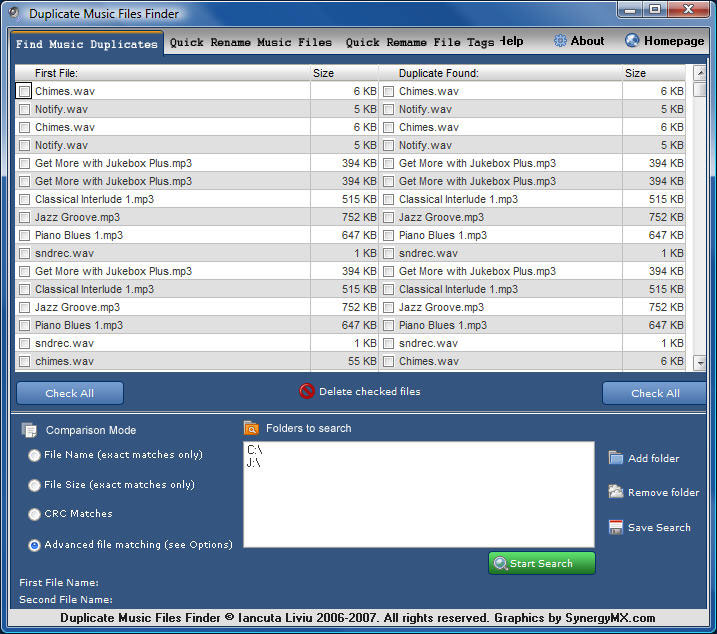
Task: Click the Folders to search icon
Action: [x=251, y=428]
